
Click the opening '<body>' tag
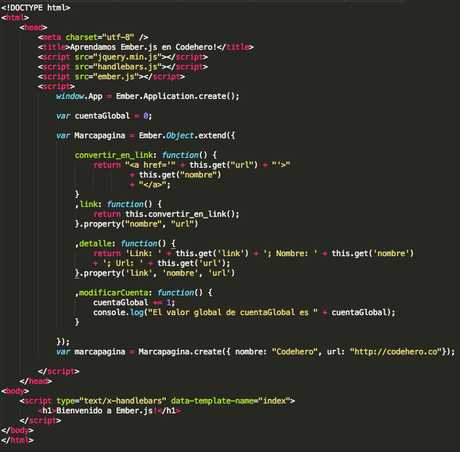pos(15,391)
